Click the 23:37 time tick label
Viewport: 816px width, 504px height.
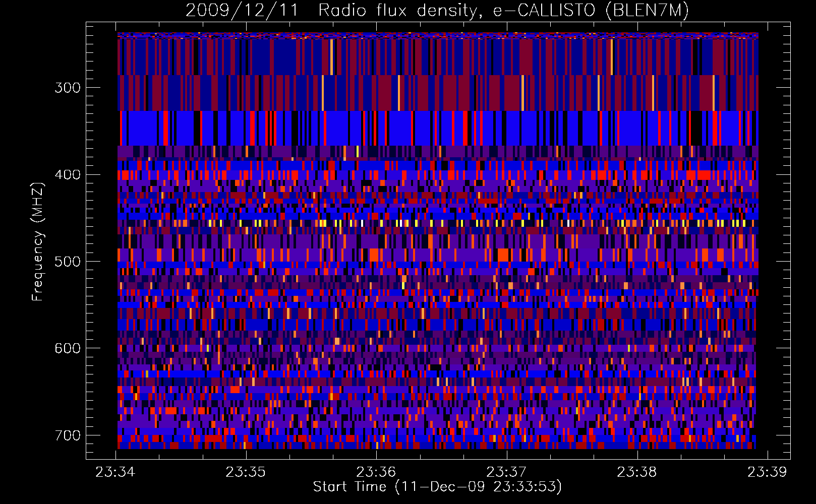click(x=506, y=472)
